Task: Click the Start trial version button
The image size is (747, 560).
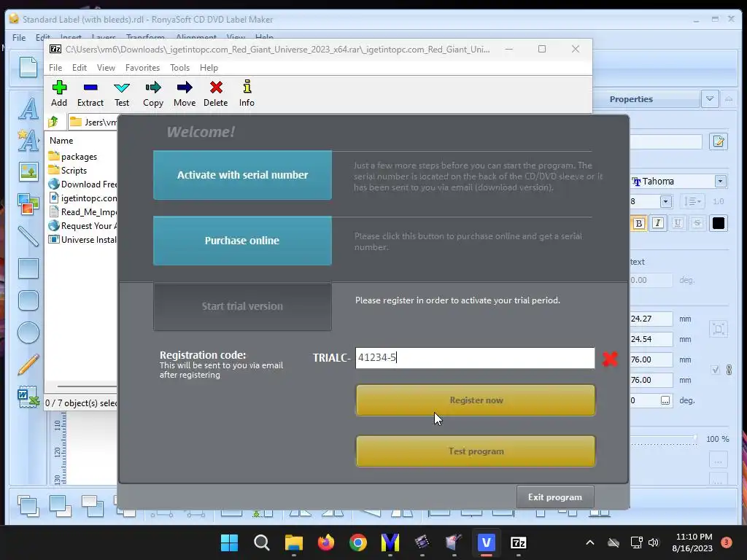Action: [242, 306]
